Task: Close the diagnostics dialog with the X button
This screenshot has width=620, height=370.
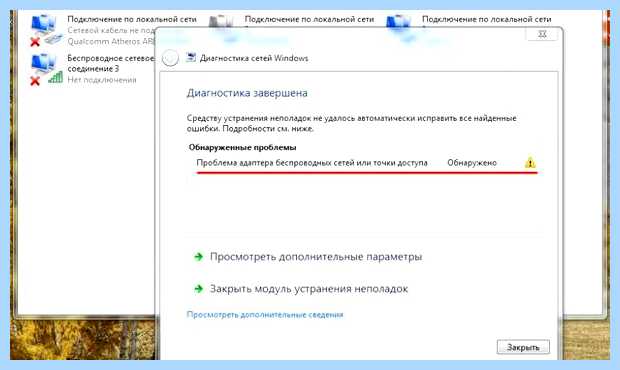Action: (x=542, y=34)
